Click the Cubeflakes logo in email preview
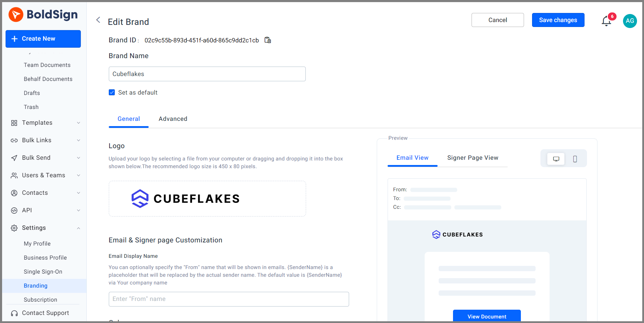 pos(457,234)
